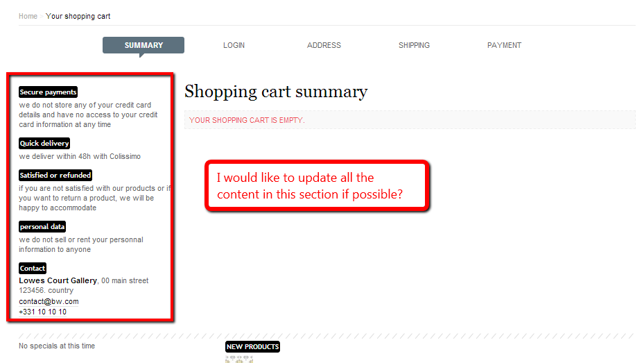This screenshot has height=363, width=644.
Task: Click the Satisfied or refunded heading
Action: click(x=55, y=175)
